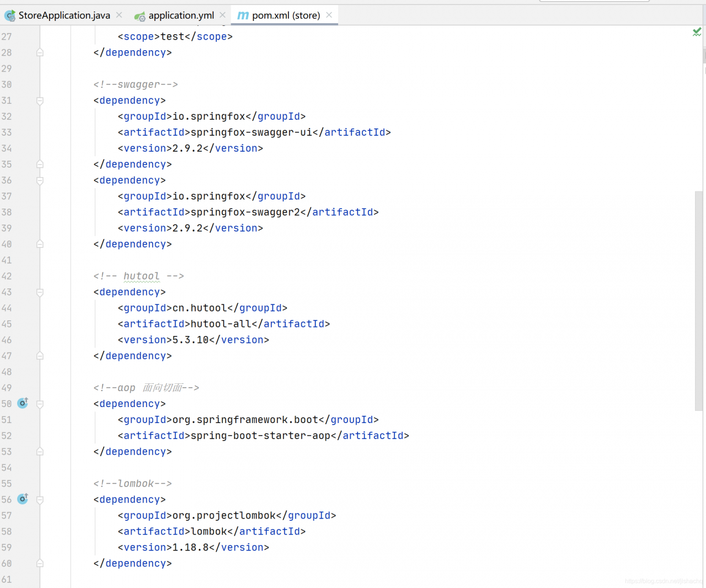Fold the spring-boot-starter-aop dependency at line 50
The width and height of the screenshot is (706, 588).
[40, 404]
